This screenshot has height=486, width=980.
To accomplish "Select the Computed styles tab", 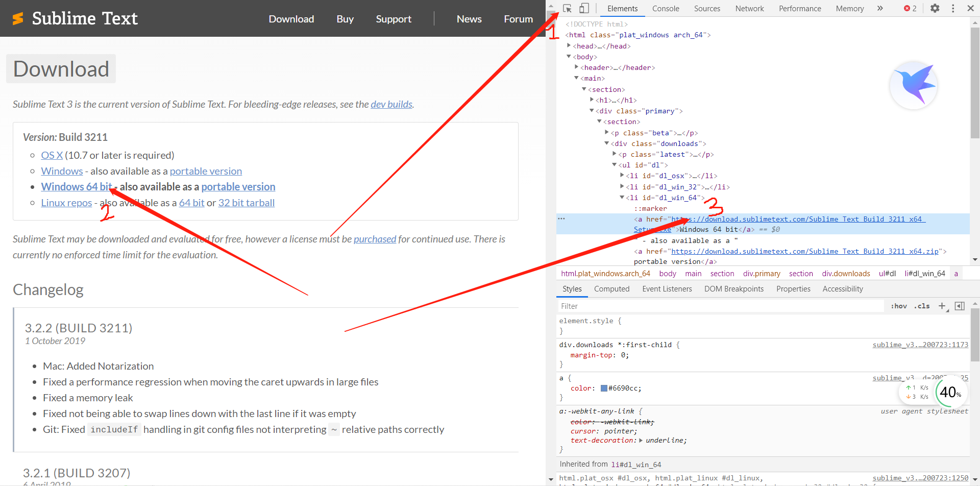I will pyautogui.click(x=611, y=289).
